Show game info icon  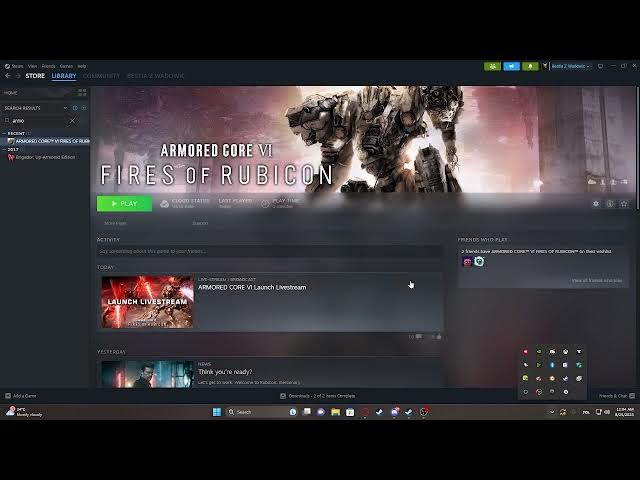pos(610,204)
